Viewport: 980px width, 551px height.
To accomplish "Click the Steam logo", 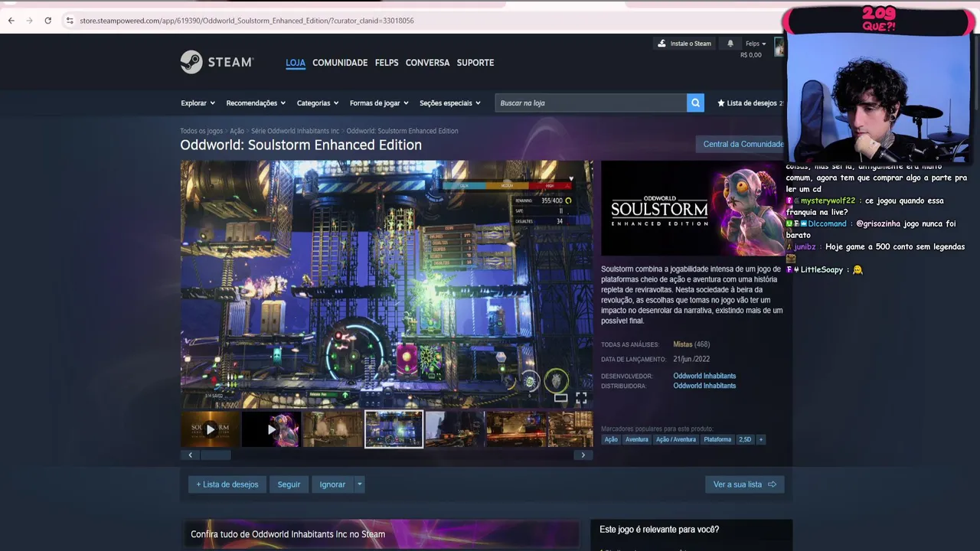I will tap(217, 62).
